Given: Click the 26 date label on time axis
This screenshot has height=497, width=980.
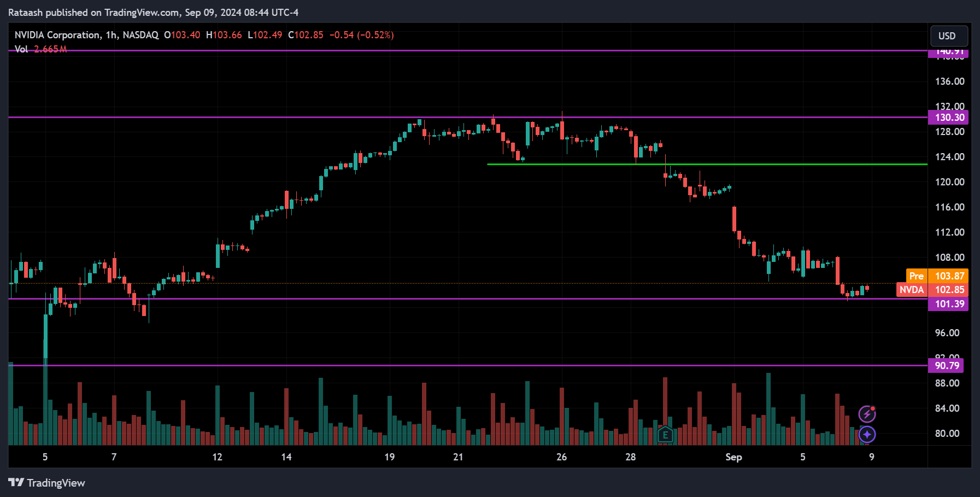Looking at the screenshot, I should [561, 457].
